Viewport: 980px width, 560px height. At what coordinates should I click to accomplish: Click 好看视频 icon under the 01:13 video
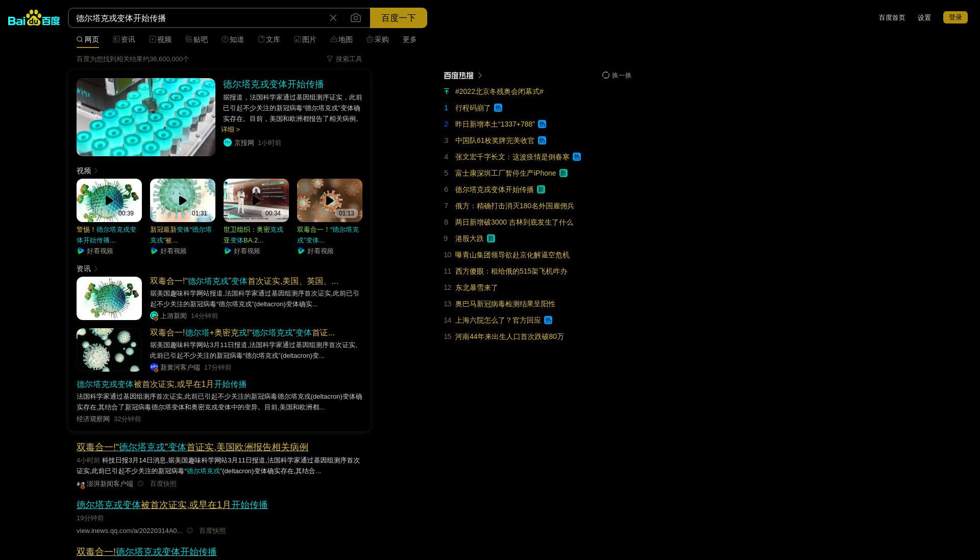tap(301, 251)
